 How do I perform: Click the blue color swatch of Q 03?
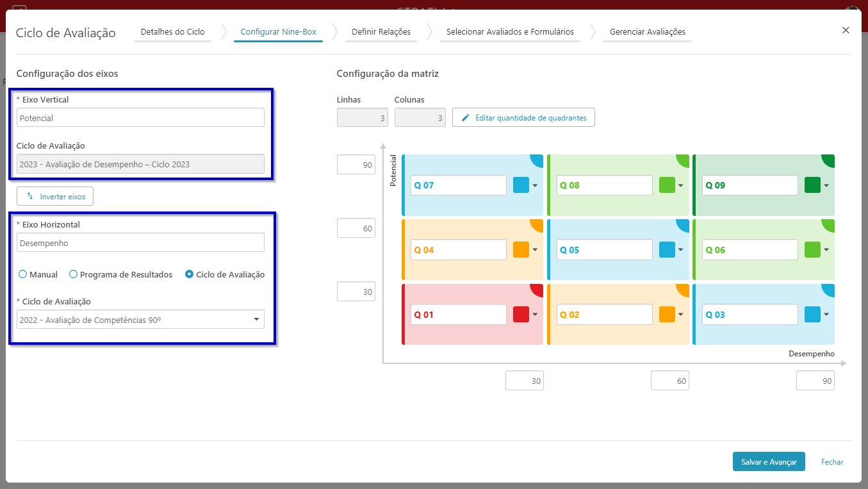[812, 315]
